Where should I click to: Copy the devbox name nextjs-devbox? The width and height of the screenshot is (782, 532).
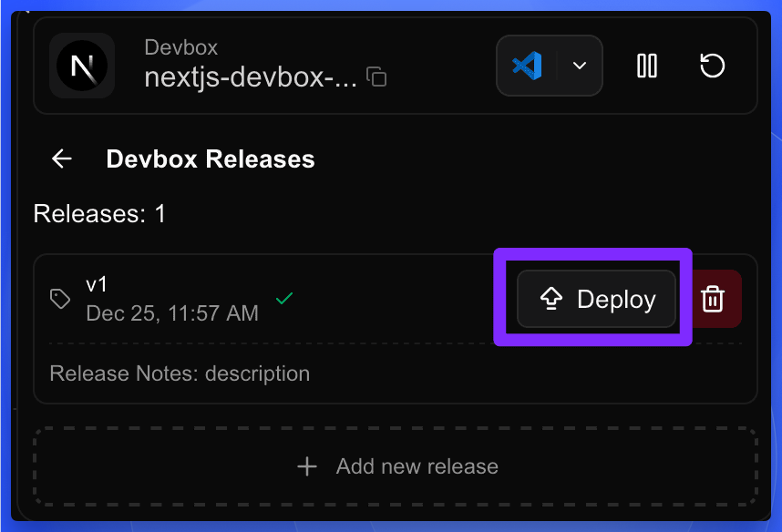[x=376, y=77]
